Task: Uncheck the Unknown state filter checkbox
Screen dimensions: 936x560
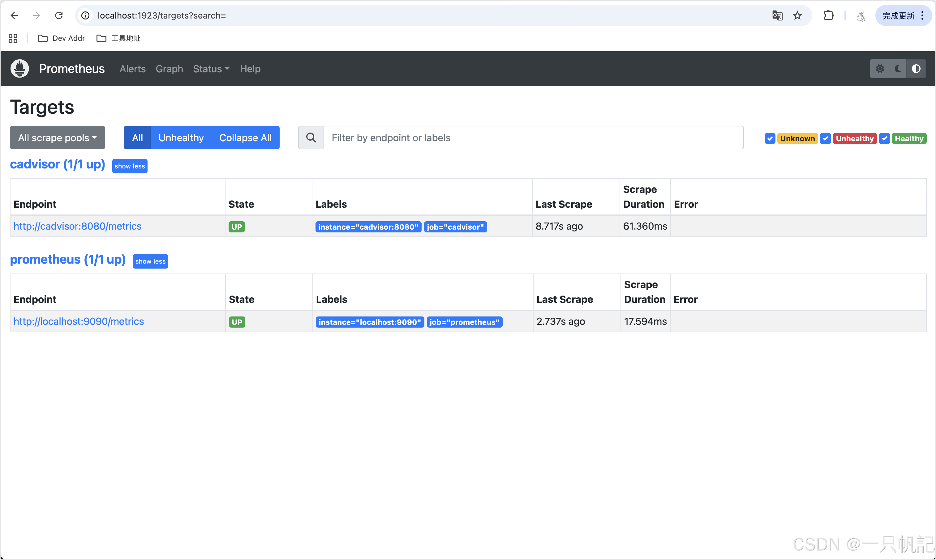Action: pos(770,138)
